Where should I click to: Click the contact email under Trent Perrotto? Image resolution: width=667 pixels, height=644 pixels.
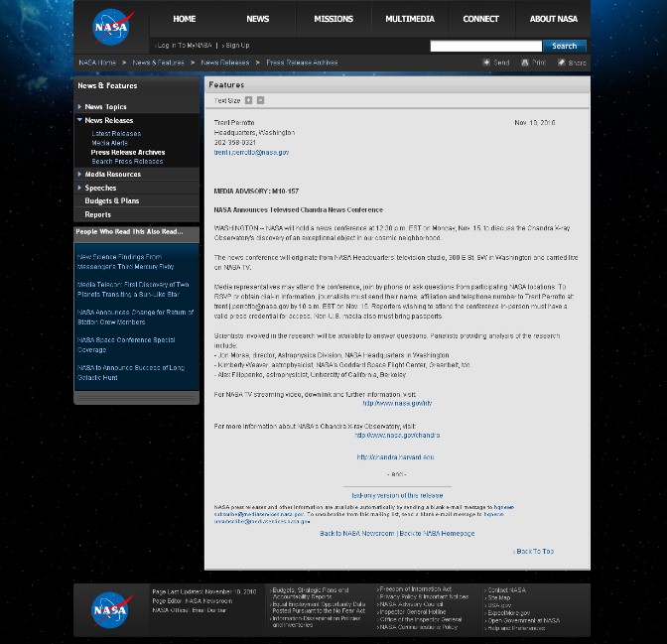point(251,152)
